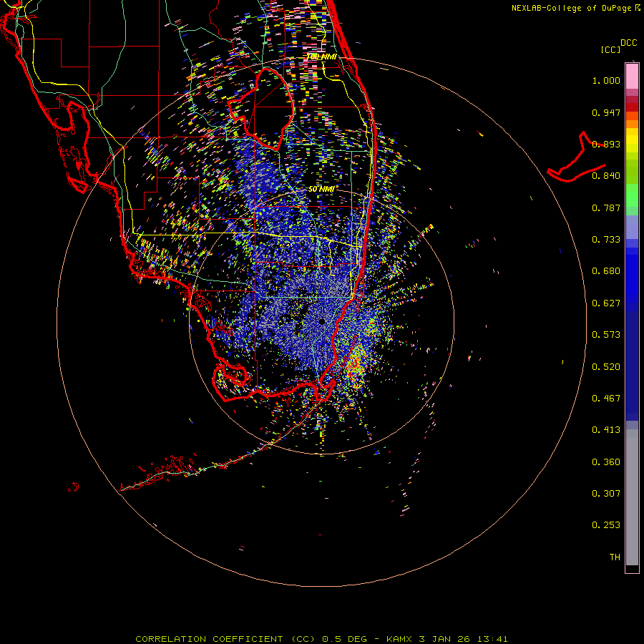Click CORRELATION COEFFICIENT (CC) caption text

click(225, 639)
